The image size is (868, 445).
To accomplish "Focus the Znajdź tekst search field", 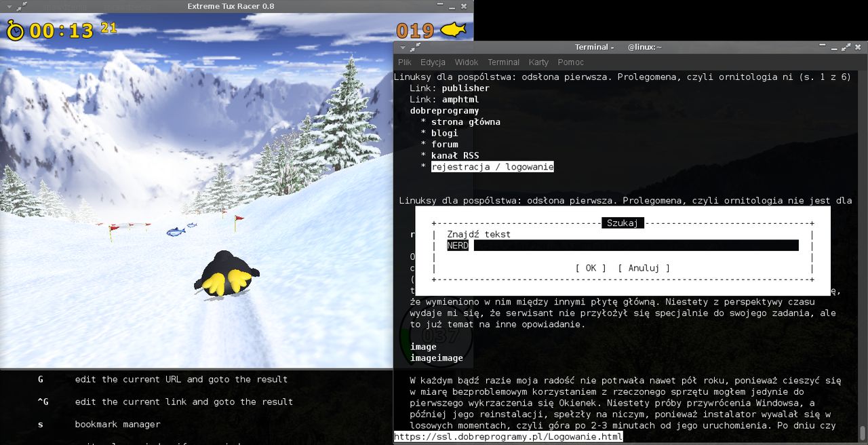I will pyautogui.click(x=623, y=246).
